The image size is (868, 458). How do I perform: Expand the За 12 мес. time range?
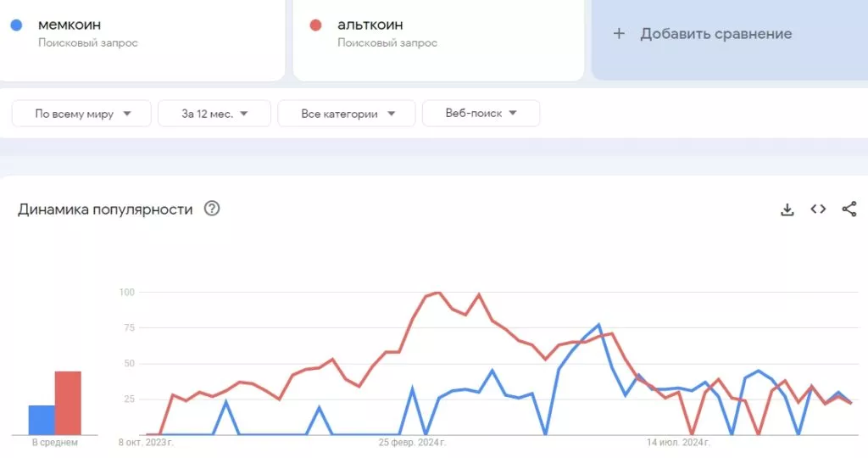tap(214, 114)
